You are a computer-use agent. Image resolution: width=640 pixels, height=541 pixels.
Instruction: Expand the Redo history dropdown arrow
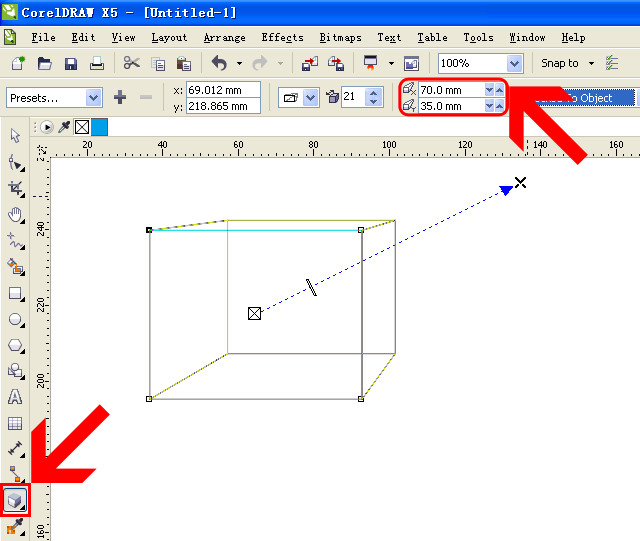coord(280,63)
